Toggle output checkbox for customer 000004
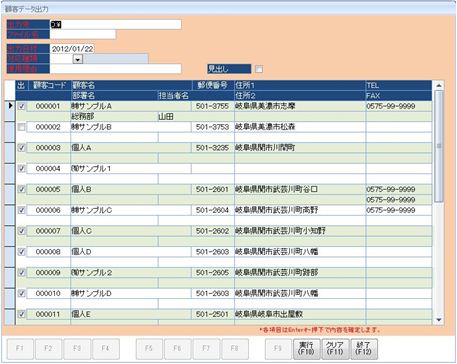 click(22, 169)
